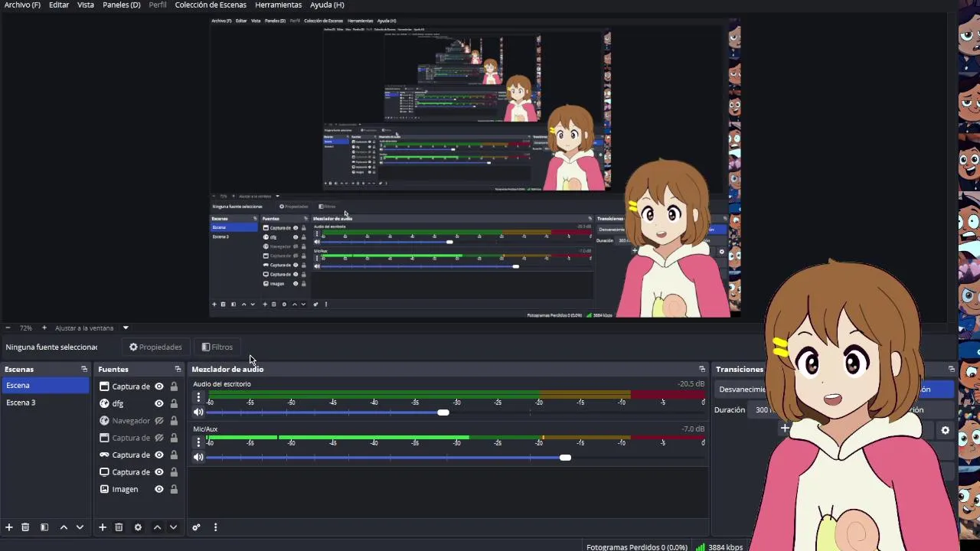Open Mic/Aux options three-dot menu
980x551 pixels.
[x=198, y=442]
